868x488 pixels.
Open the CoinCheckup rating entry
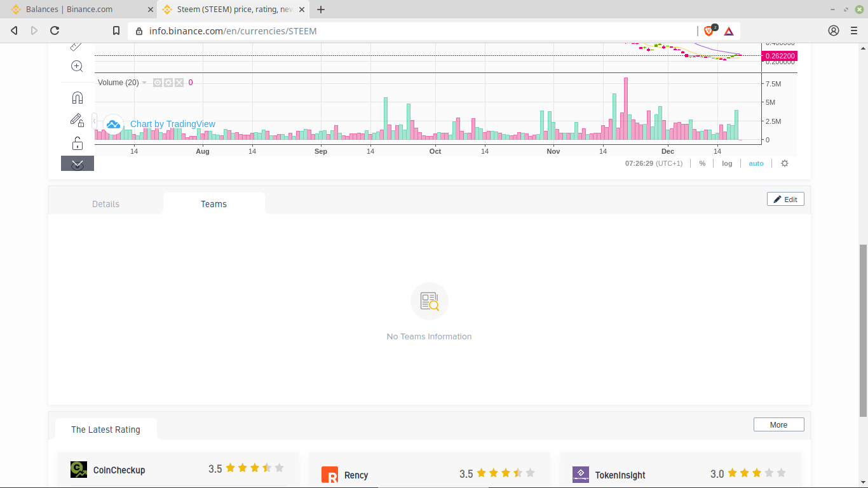[x=119, y=470]
